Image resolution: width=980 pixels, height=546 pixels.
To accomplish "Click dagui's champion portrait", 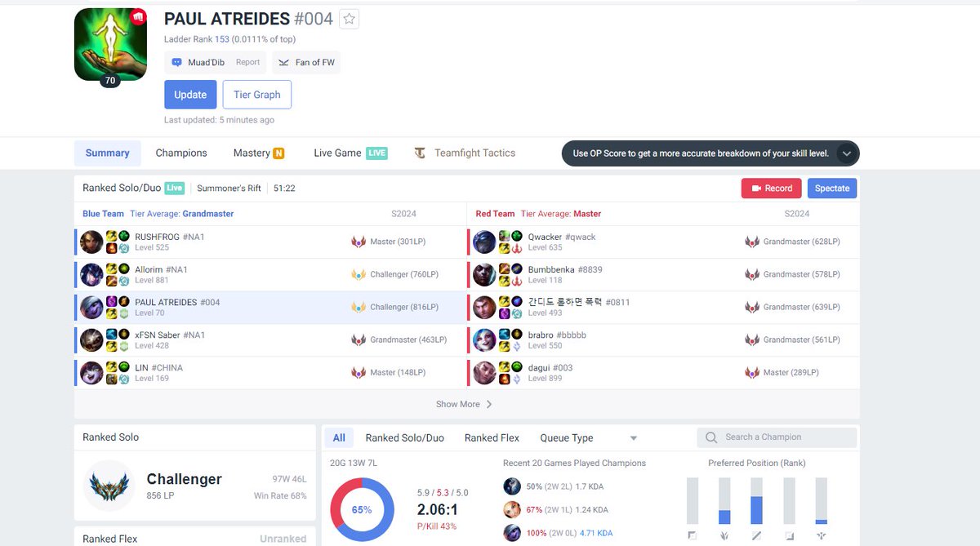I will coord(484,372).
